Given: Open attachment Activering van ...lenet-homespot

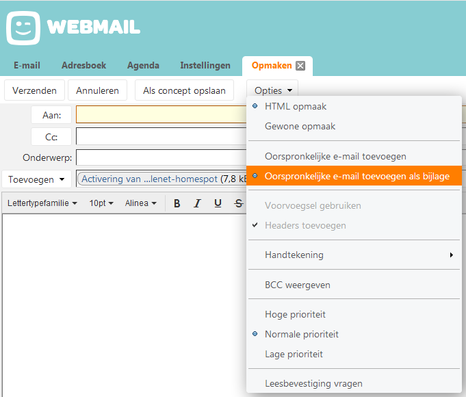Looking at the screenshot, I should [149, 179].
